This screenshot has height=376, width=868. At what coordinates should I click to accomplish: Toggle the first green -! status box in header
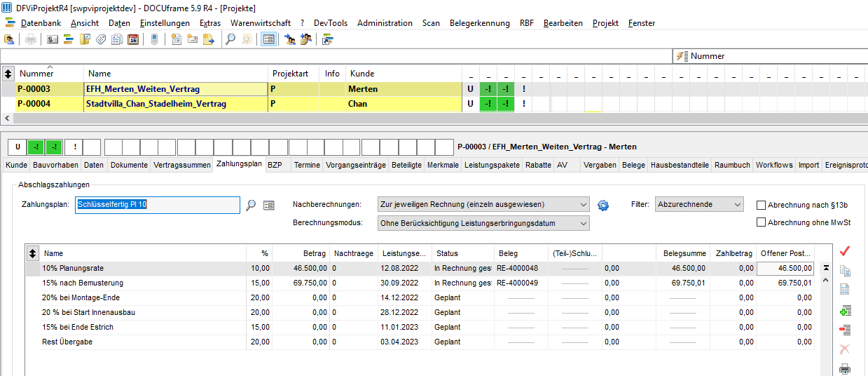(36, 147)
